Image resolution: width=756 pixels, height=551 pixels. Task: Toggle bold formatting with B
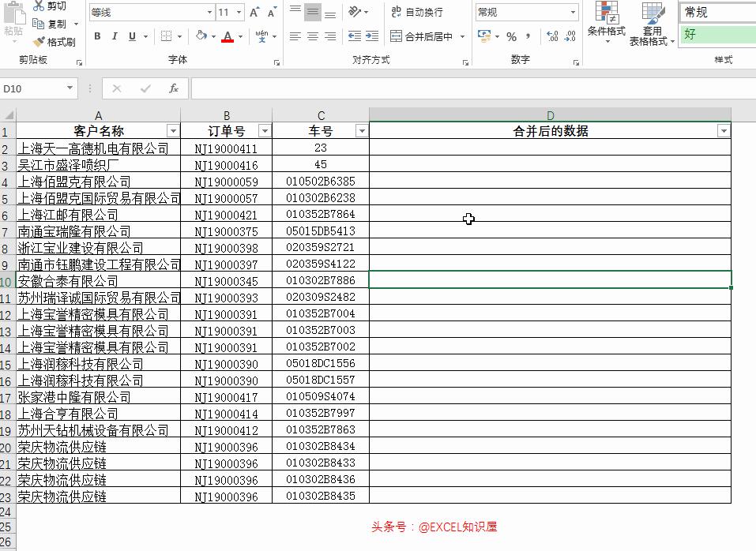coord(96,36)
